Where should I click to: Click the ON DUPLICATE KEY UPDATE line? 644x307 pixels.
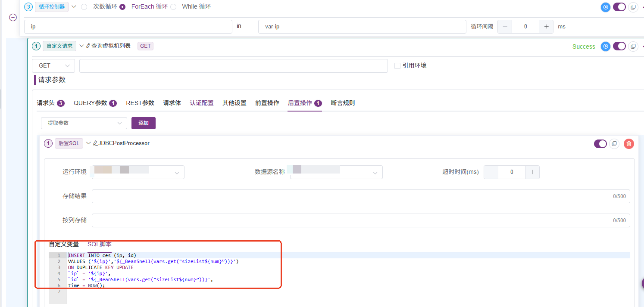[101, 267]
